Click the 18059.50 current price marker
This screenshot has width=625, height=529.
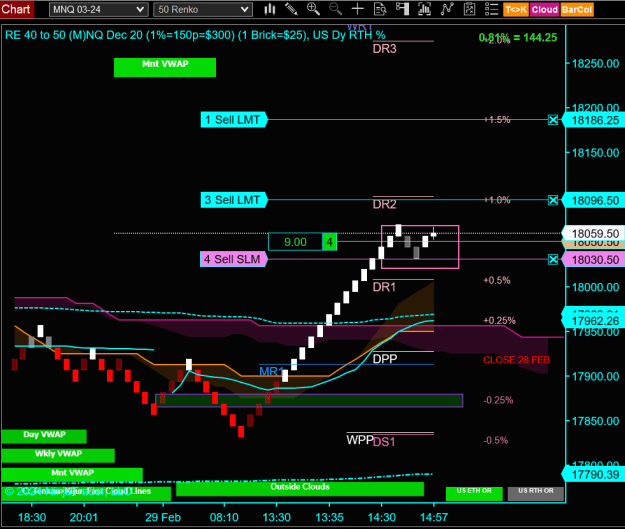(x=594, y=233)
